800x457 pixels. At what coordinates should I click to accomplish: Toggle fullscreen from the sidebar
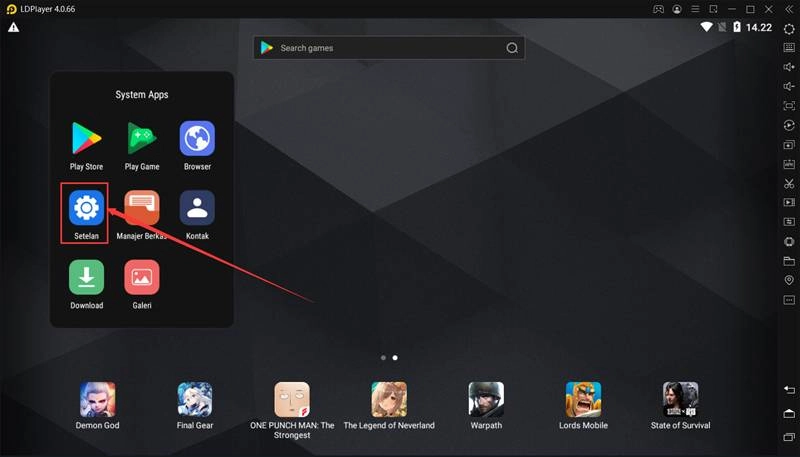[789, 106]
